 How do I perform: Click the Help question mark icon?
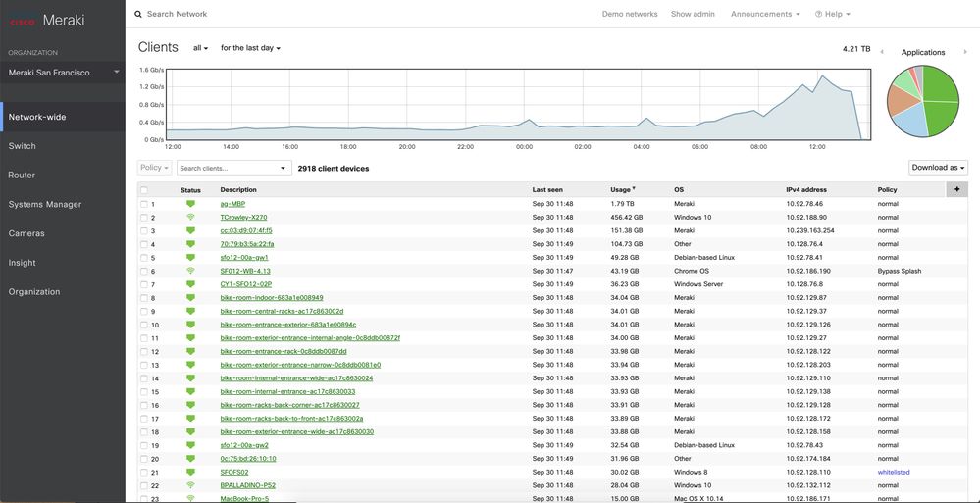point(818,14)
